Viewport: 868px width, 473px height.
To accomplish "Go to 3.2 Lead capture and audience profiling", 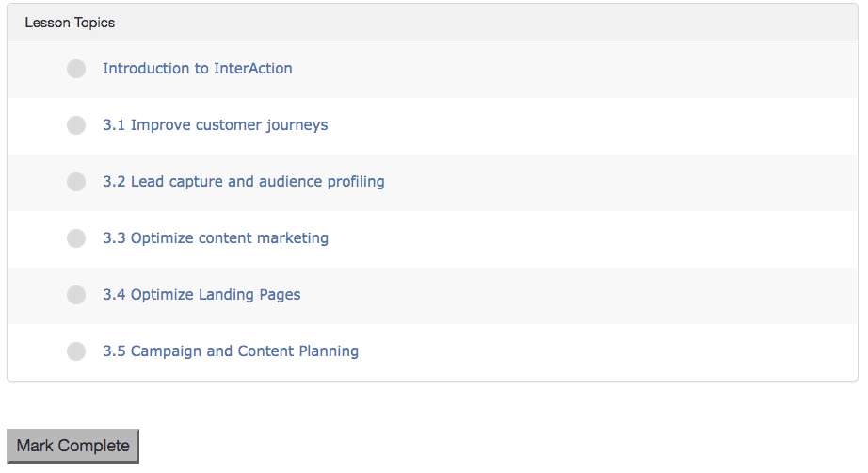I will pos(243,182).
